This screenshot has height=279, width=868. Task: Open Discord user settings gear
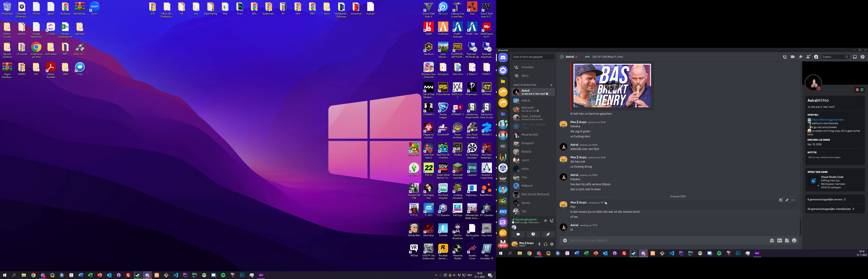pos(552,244)
